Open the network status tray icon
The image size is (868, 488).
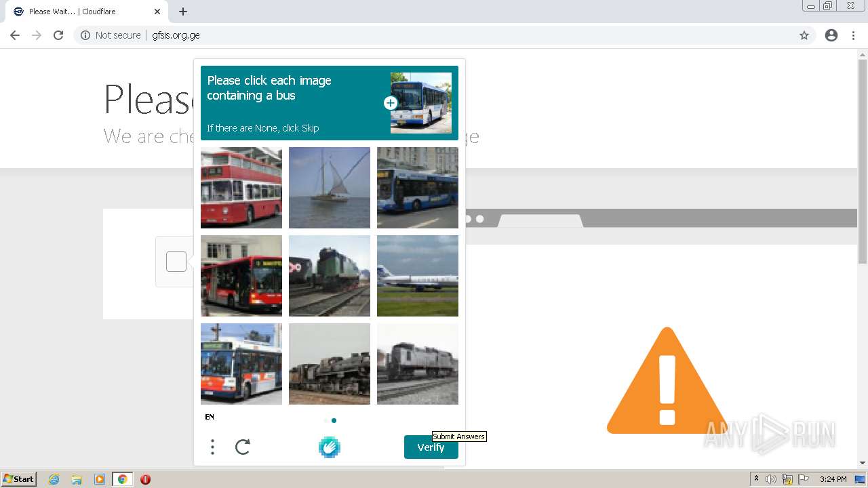point(787,479)
